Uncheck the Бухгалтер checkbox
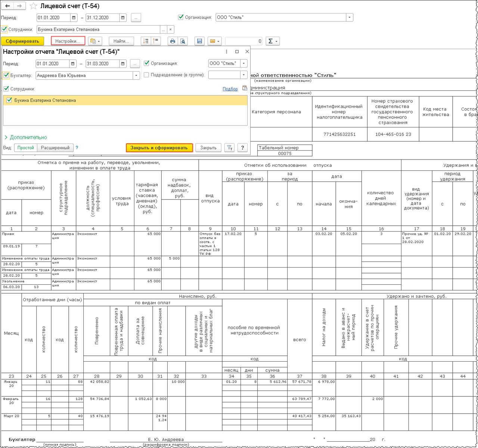 point(6,75)
